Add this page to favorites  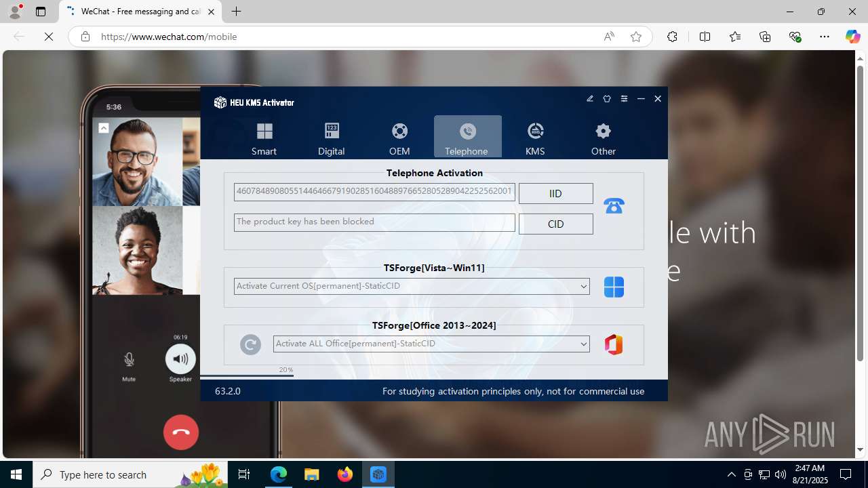(636, 37)
